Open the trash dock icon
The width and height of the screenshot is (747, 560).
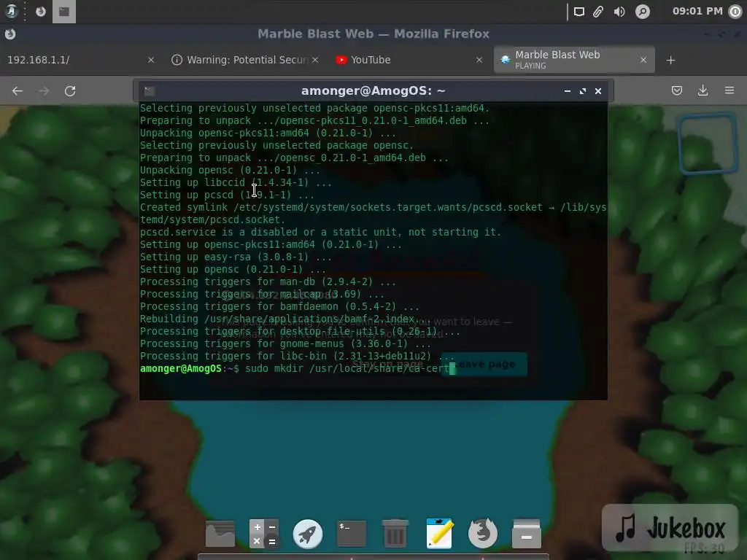point(395,533)
